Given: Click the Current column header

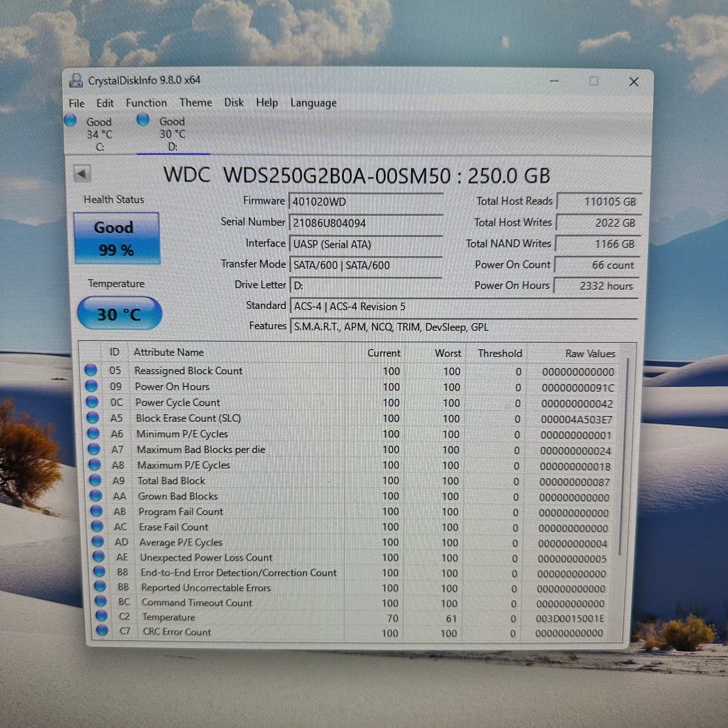Looking at the screenshot, I should coord(384,353).
